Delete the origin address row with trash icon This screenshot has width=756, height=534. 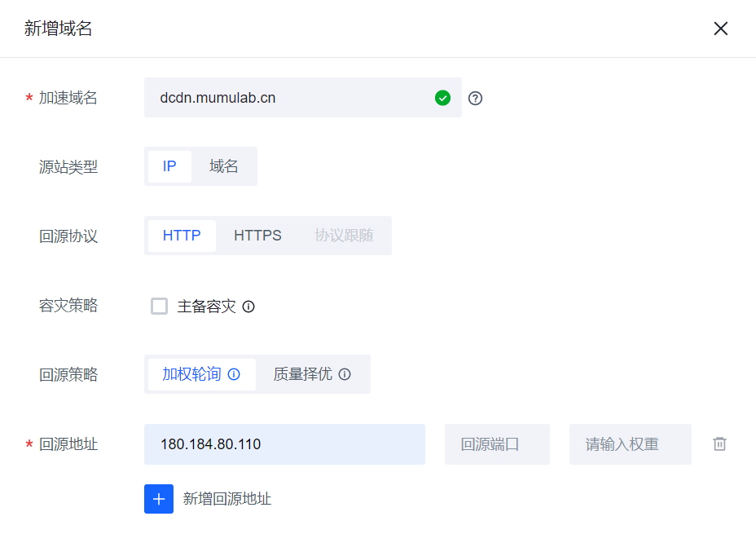tap(719, 444)
